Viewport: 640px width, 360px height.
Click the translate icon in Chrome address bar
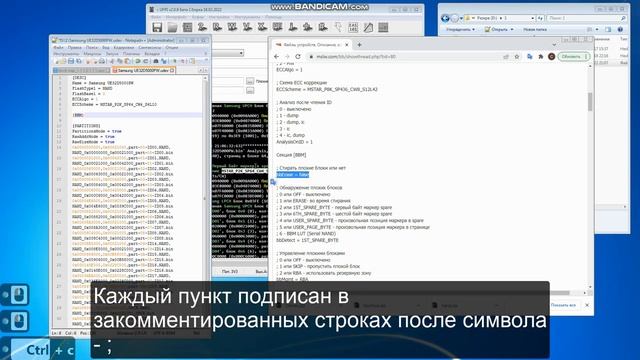coord(530,57)
